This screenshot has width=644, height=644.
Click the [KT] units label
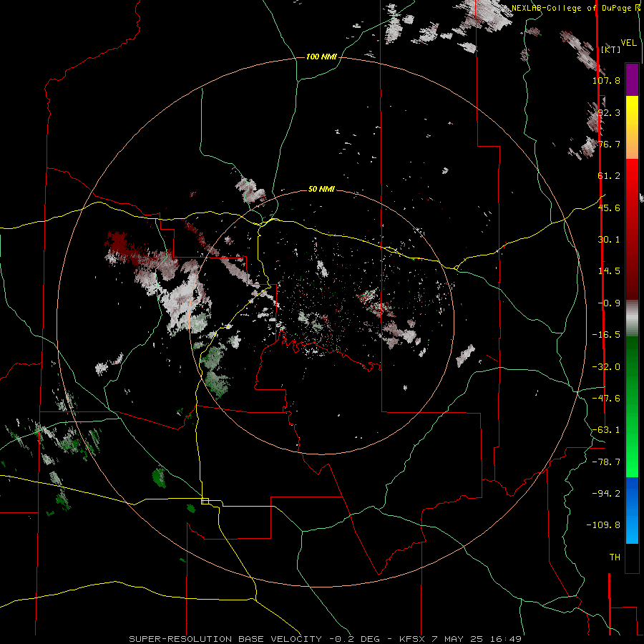(x=611, y=49)
